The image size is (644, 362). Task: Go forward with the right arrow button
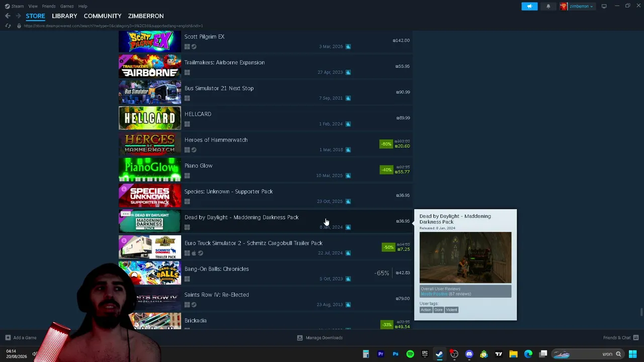(x=19, y=16)
